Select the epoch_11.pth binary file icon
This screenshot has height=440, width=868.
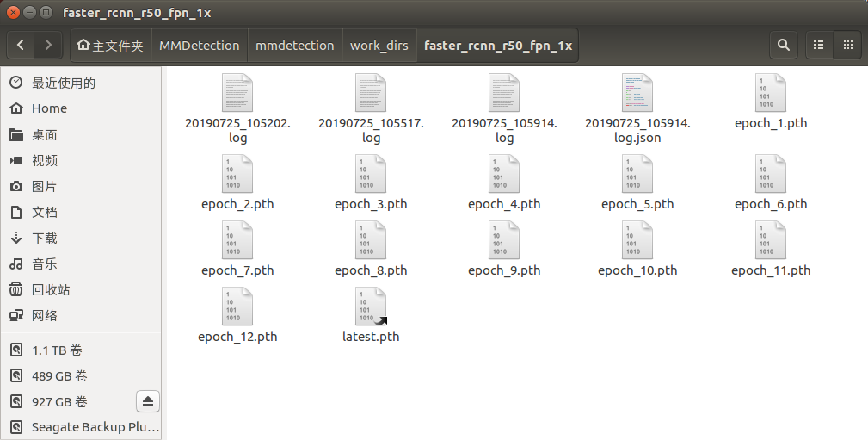pyautogui.click(x=771, y=240)
